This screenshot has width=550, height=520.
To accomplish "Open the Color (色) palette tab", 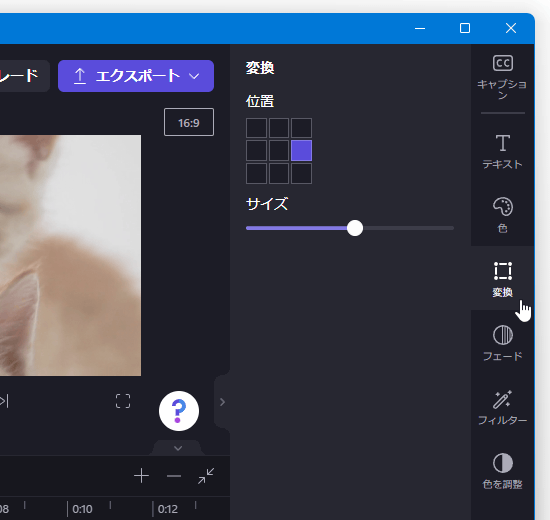I will [x=502, y=215].
